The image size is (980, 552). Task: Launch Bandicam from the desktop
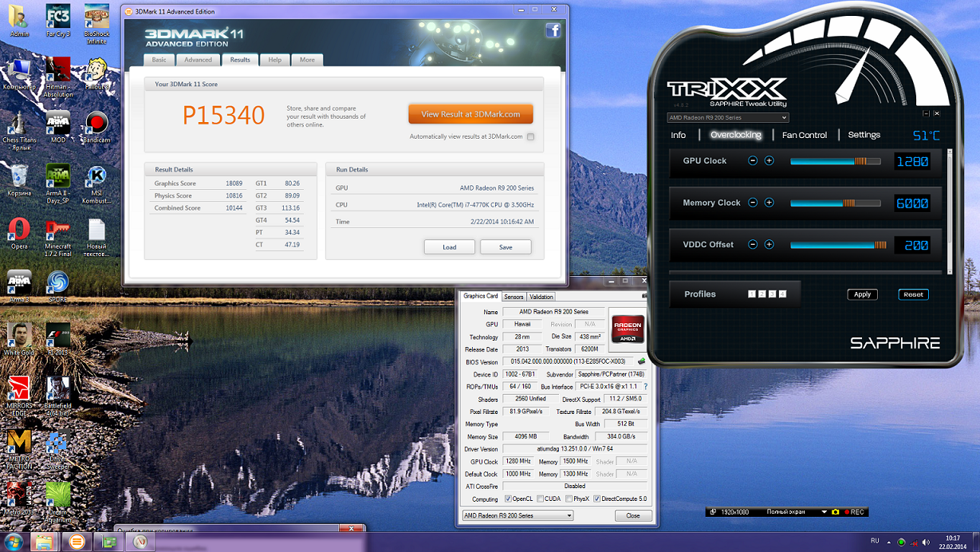[x=96, y=128]
